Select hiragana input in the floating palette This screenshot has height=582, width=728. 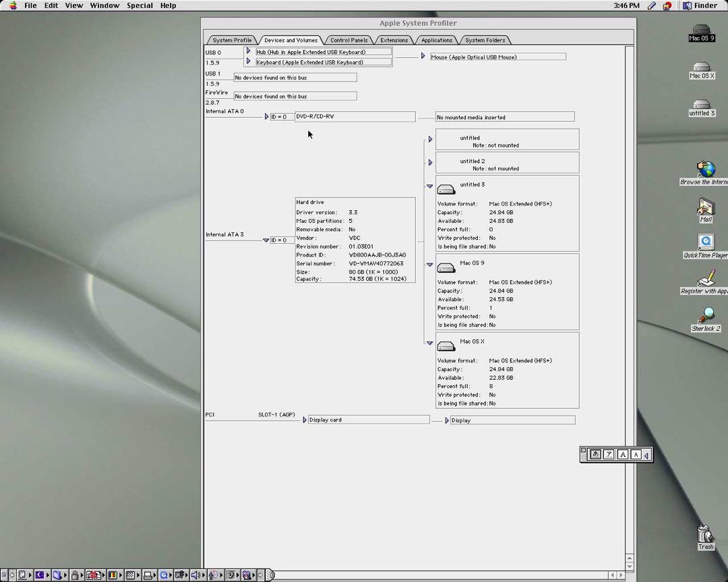click(x=595, y=455)
